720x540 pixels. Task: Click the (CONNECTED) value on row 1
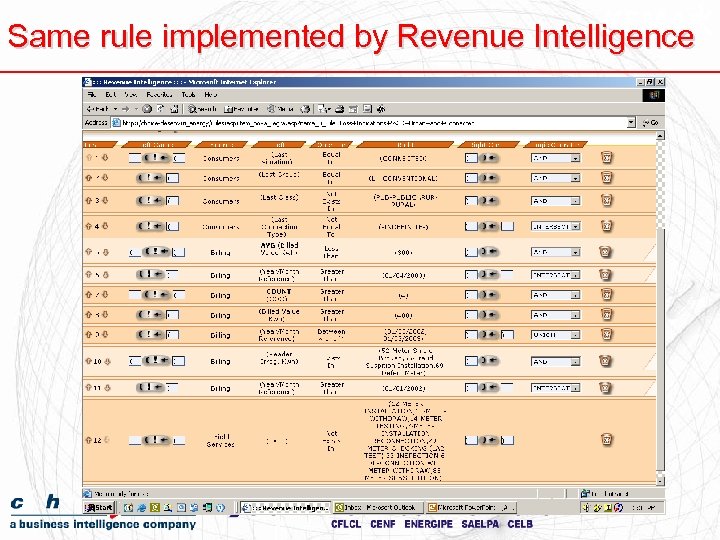coord(403,158)
